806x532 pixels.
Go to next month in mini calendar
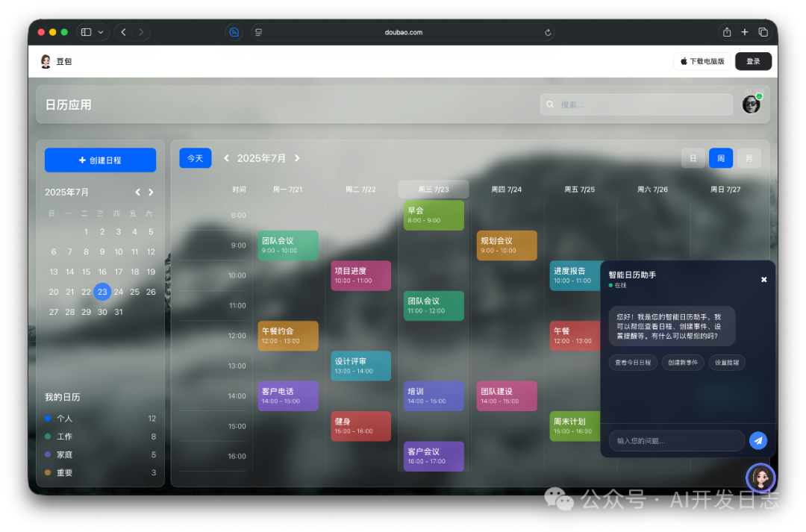(x=151, y=193)
